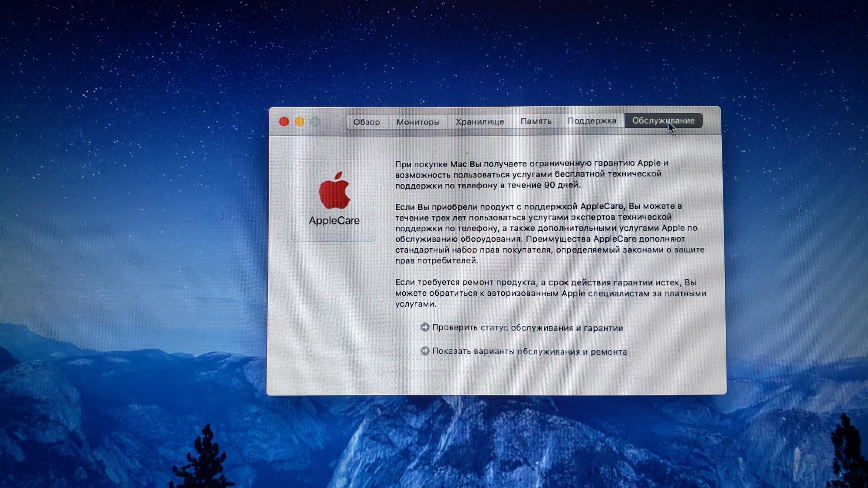Viewport: 868px width, 488px height.
Task: Click paragraph starting "Если Вы приобрели продукт"
Action: click(550, 233)
